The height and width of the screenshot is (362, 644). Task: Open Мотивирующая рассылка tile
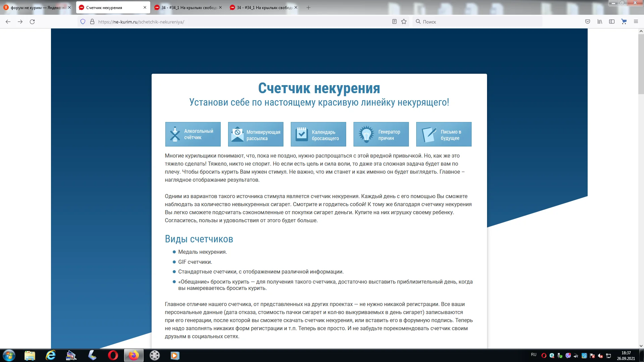pos(256,134)
